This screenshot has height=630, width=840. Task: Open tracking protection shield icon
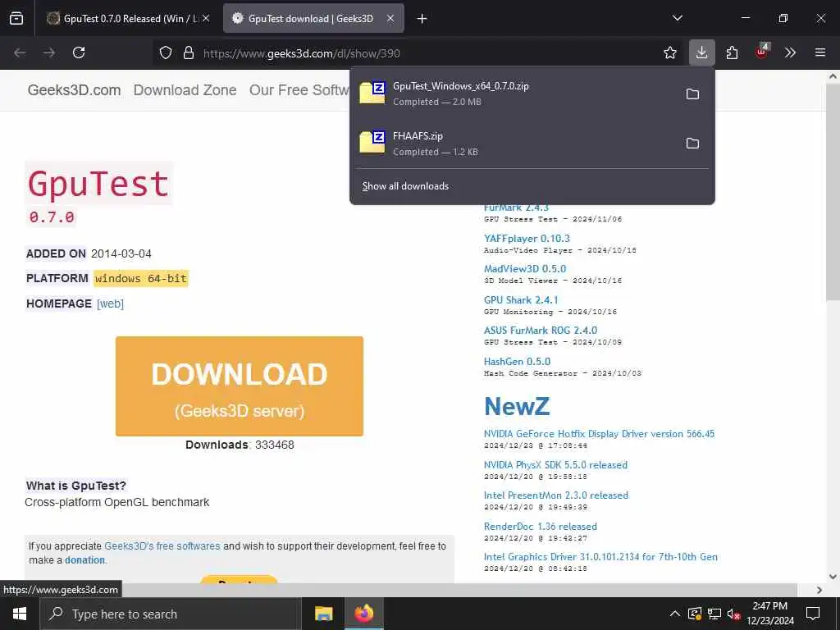166,52
